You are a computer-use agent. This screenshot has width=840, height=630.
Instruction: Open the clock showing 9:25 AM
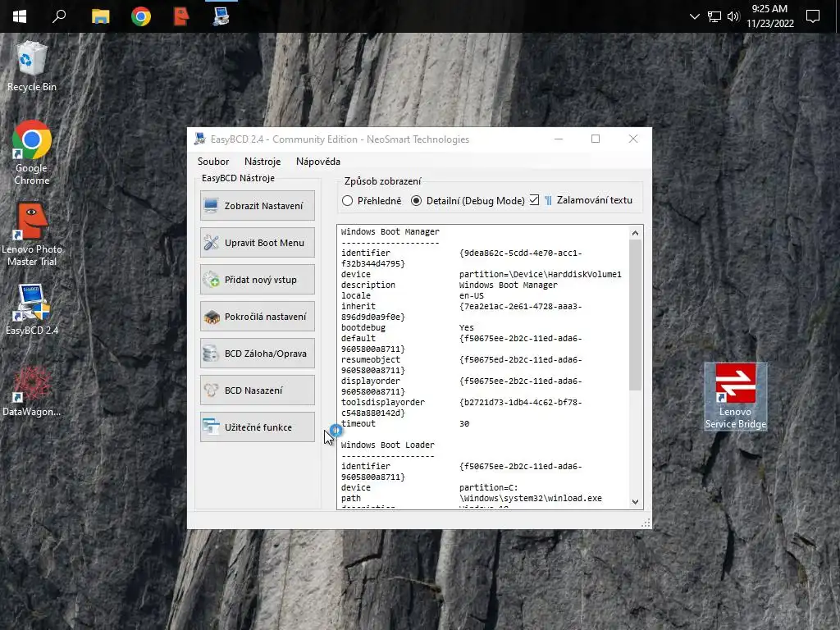[769, 16]
